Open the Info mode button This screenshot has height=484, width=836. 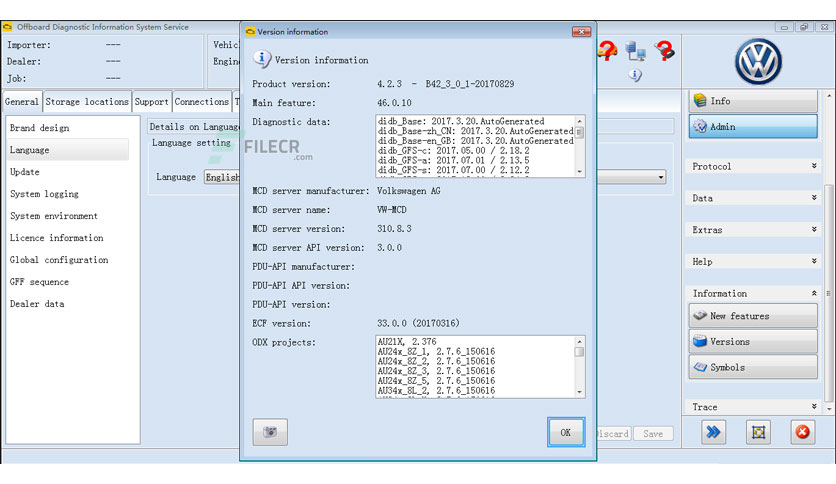pos(753,101)
